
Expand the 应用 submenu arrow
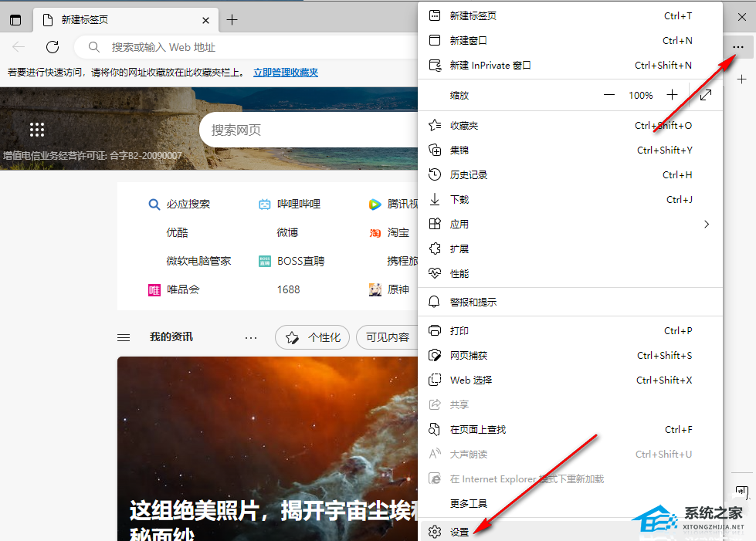tap(707, 224)
